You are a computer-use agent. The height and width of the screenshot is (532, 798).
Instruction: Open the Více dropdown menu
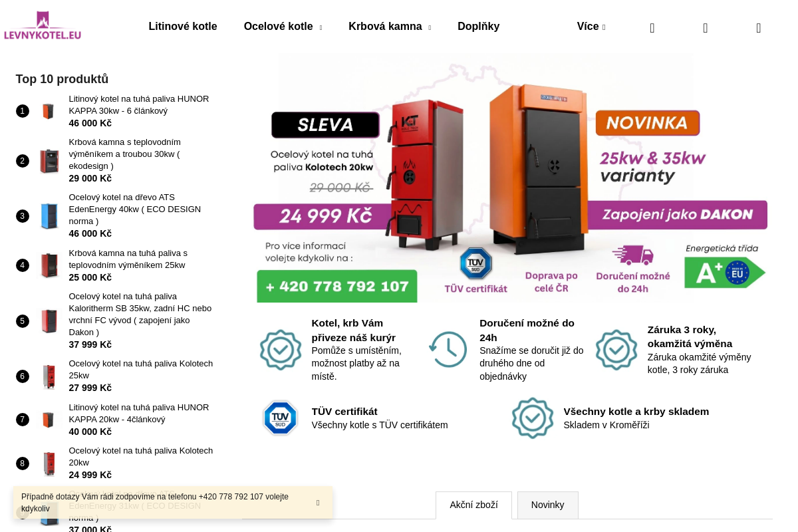tap(591, 27)
